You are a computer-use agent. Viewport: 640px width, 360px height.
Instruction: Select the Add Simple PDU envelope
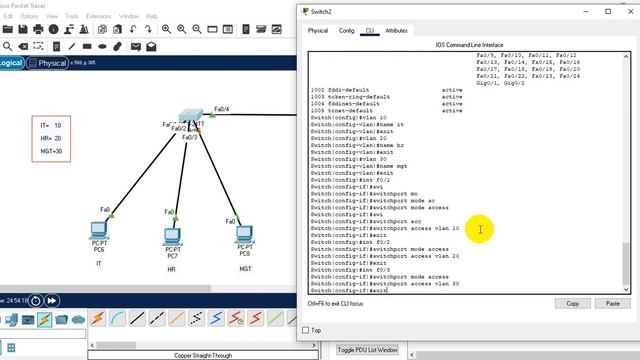coord(136,47)
